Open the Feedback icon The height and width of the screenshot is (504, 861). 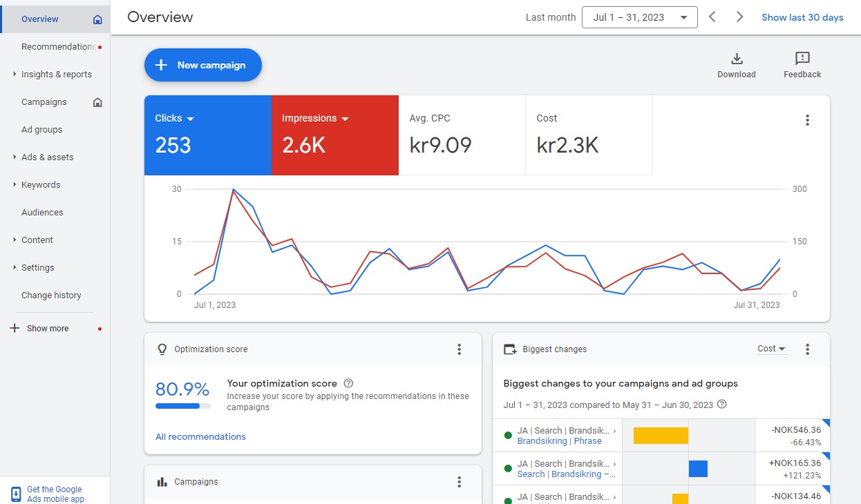[802, 59]
